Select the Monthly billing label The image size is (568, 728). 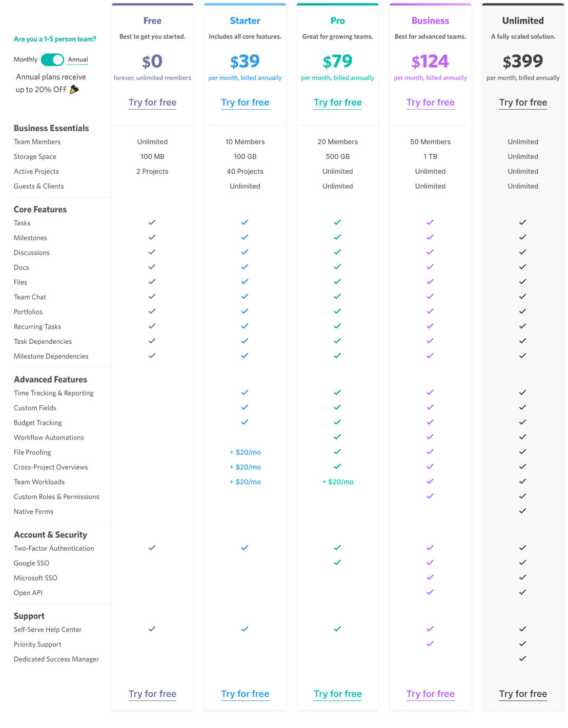(26, 59)
